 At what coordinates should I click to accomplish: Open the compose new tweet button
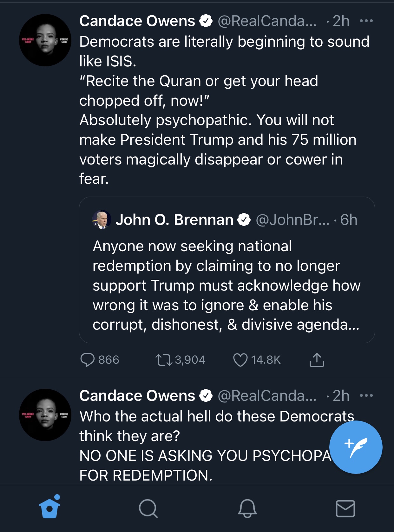click(356, 447)
